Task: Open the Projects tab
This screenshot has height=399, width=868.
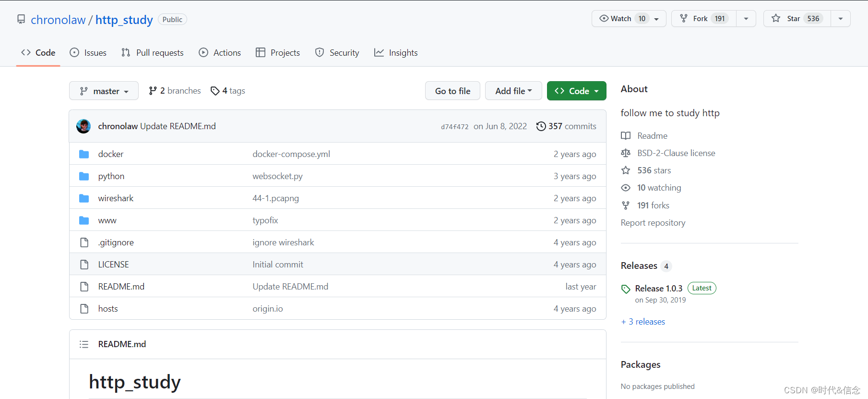Action: coord(278,53)
